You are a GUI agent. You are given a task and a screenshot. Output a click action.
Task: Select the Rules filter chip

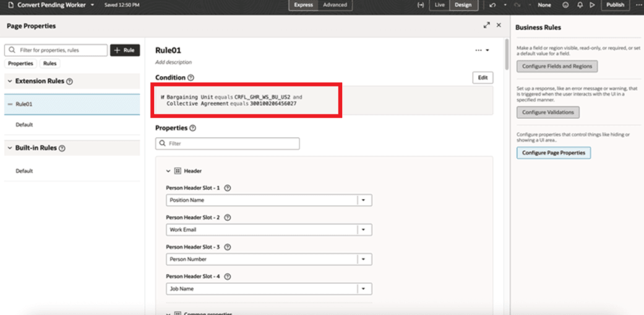(x=49, y=64)
